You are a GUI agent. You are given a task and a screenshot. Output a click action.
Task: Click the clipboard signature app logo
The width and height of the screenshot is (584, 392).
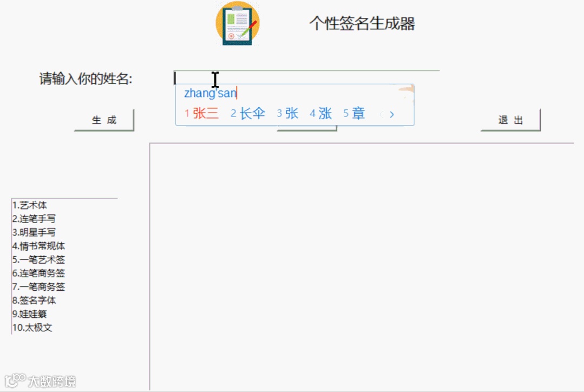coord(237,23)
